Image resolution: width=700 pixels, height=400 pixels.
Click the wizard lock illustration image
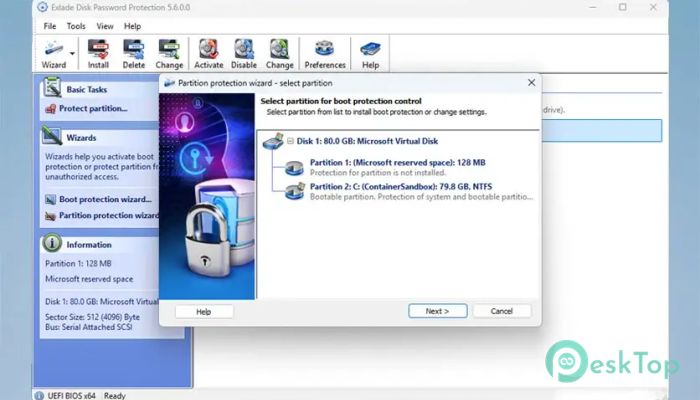click(207, 196)
